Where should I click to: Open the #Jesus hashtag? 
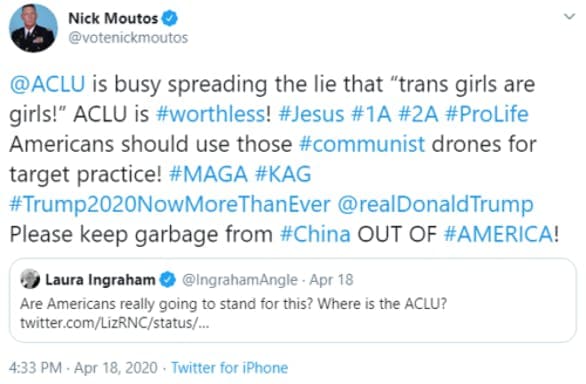click(x=311, y=114)
